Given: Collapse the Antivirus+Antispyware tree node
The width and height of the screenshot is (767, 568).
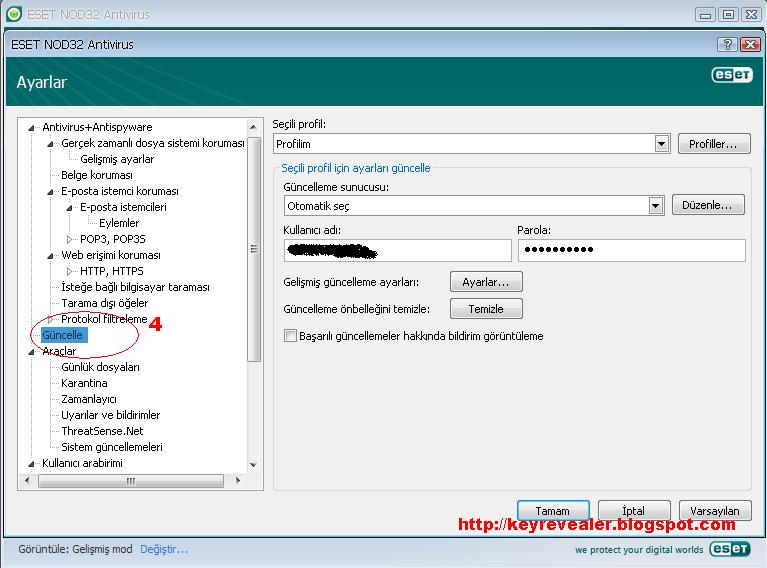Looking at the screenshot, I should [x=31, y=128].
